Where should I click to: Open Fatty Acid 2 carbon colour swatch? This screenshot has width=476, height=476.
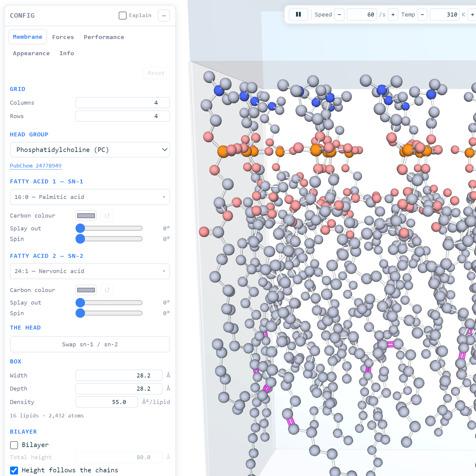[86, 290]
